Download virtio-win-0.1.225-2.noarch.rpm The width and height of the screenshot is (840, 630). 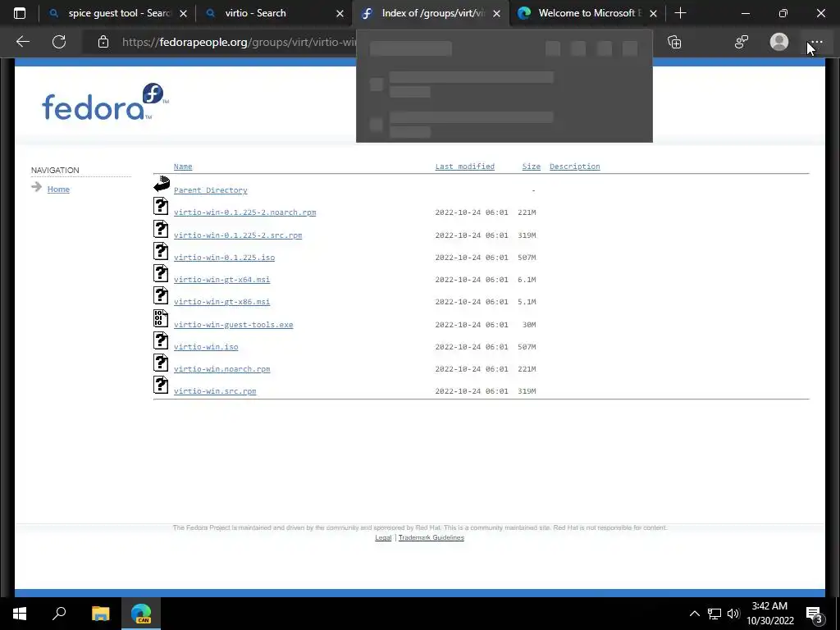[244, 212]
